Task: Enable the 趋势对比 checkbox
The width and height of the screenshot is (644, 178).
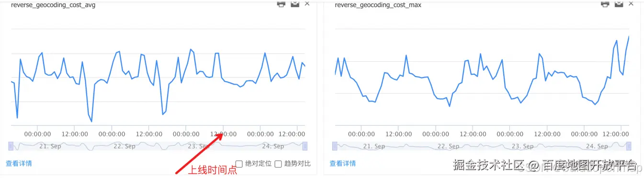Action: click(278, 164)
